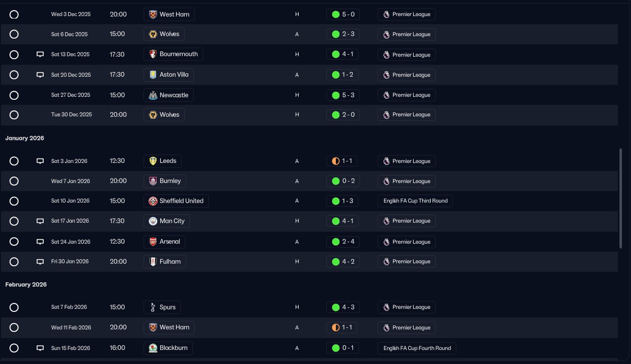631x364 pixels.
Task: Click half-orange draw indicator on Leeds result
Action: click(x=336, y=161)
